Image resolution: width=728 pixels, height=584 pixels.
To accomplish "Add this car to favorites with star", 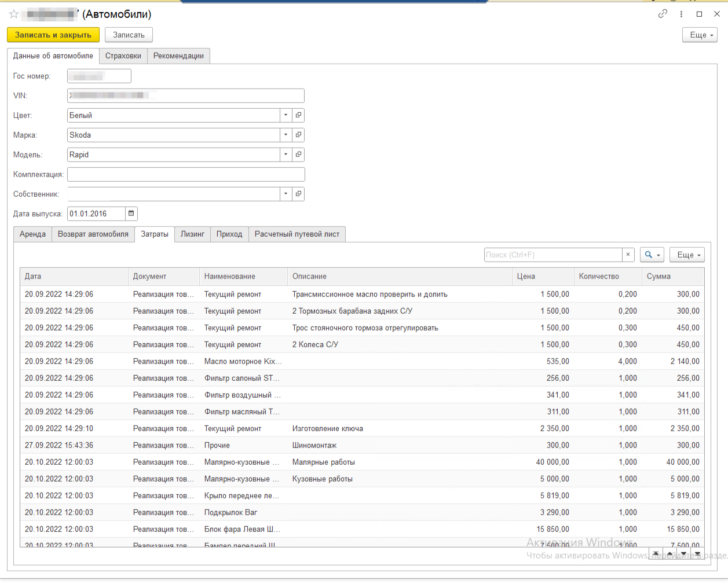I will (x=14, y=14).
